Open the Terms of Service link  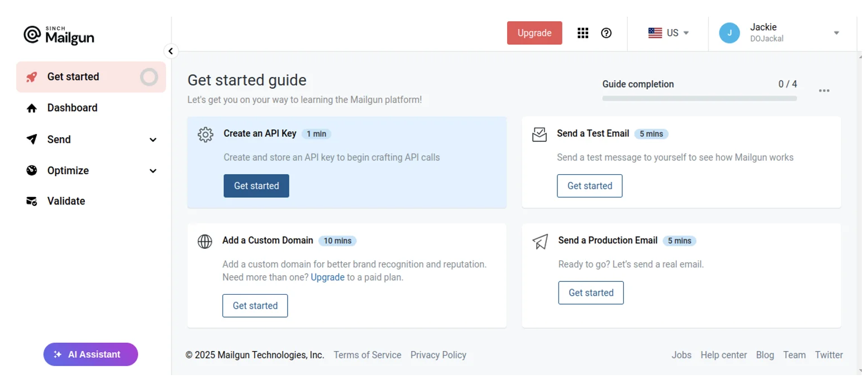[368, 355]
